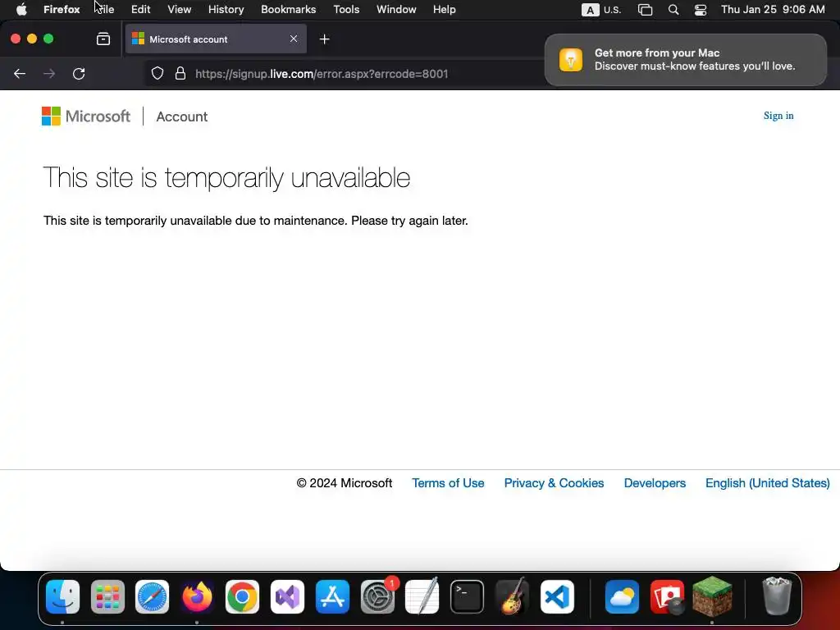This screenshot has height=630, width=840.
Task: Click the Sign in link
Action: (778, 116)
